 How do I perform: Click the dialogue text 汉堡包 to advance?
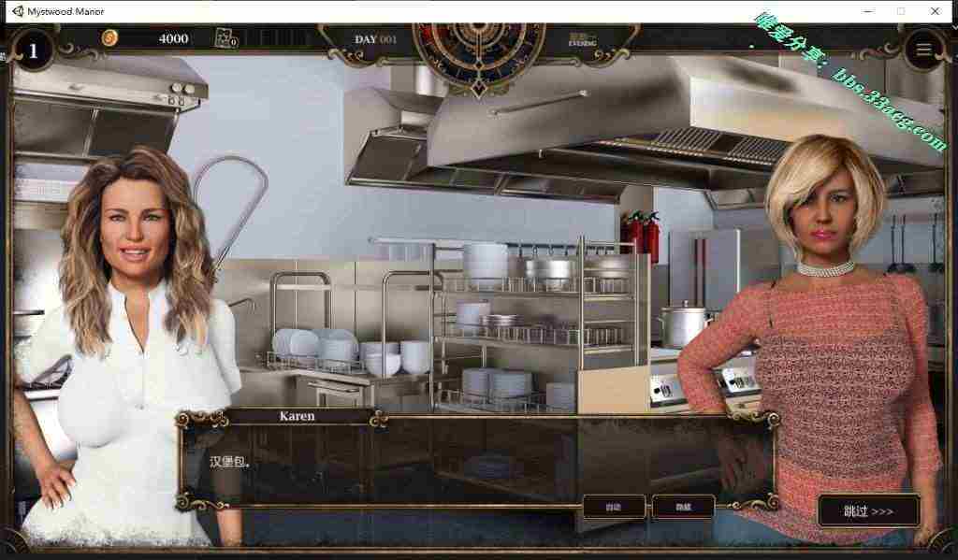pyautogui.click(x=230, y=461)
